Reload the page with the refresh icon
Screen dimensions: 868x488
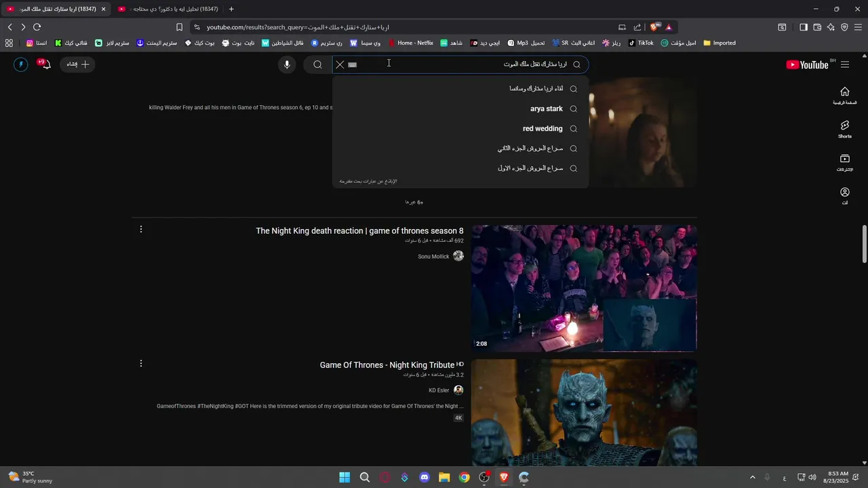click(37, 27)
